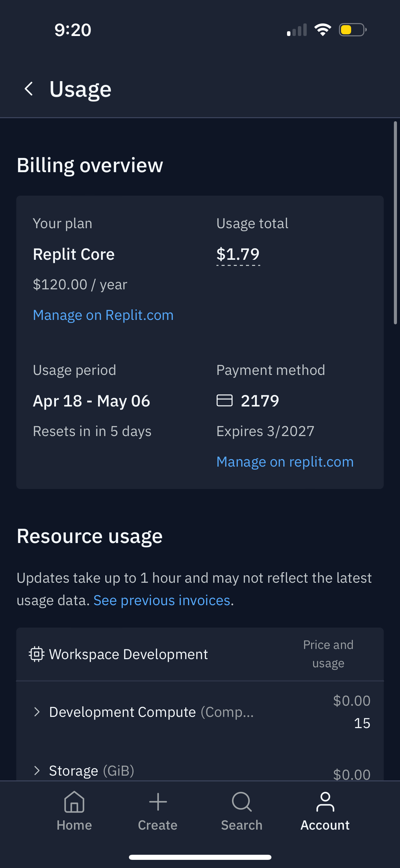This screenshot has height=868, width=400.
Task: Tap the card ending 2179
Action: (260, 401)
